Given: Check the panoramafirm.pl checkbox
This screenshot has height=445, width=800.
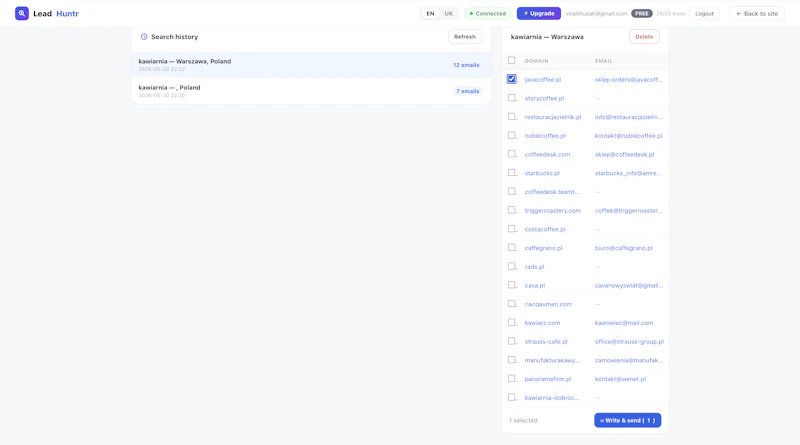Looking at the screenshot, I should (512, 379).
